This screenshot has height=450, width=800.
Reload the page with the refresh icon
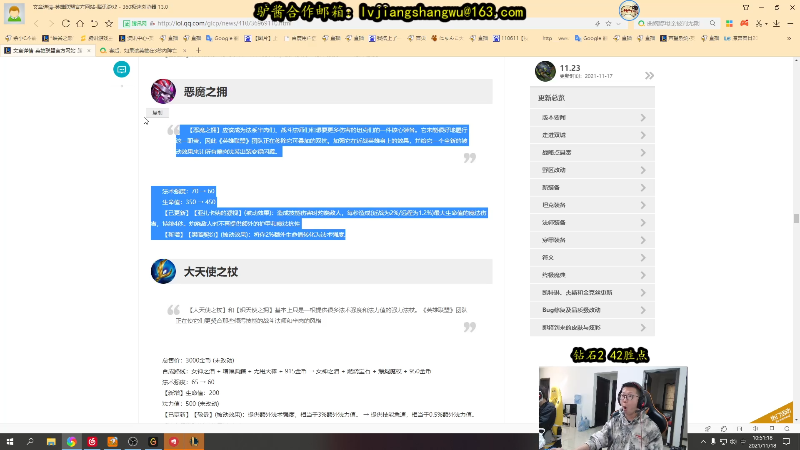[x=66, y=23]
